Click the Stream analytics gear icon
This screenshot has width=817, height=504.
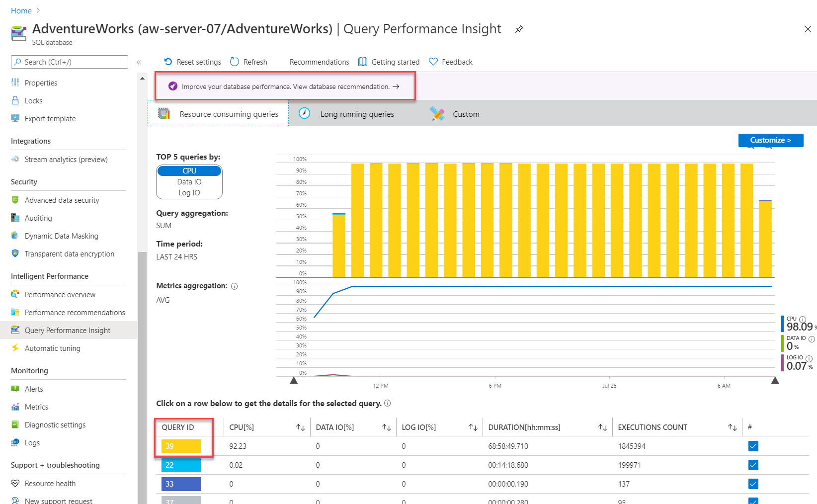click(x=15, y=159)
